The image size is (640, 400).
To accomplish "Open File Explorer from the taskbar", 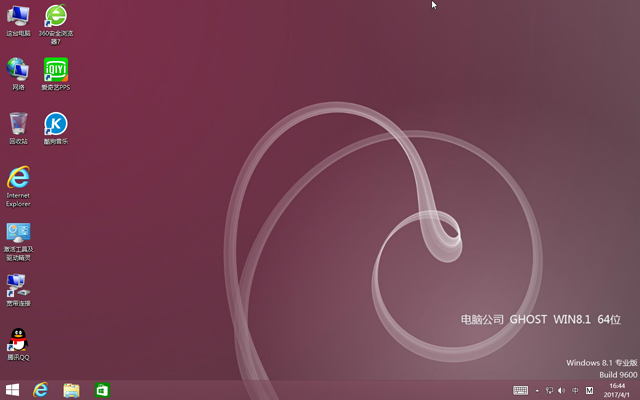I will 71,389.
